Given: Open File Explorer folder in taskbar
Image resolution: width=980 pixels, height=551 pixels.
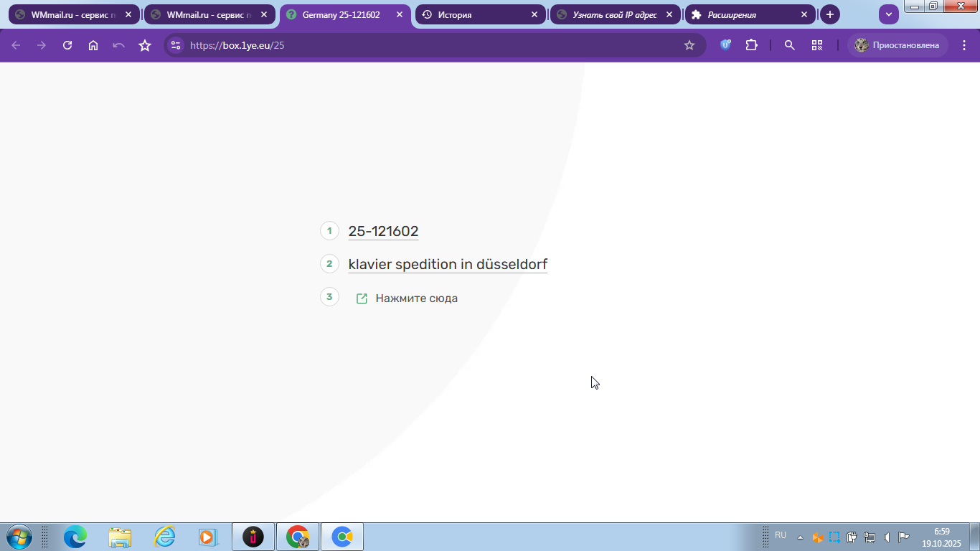Looking at the screenshot, I should (x=120, y=537).
